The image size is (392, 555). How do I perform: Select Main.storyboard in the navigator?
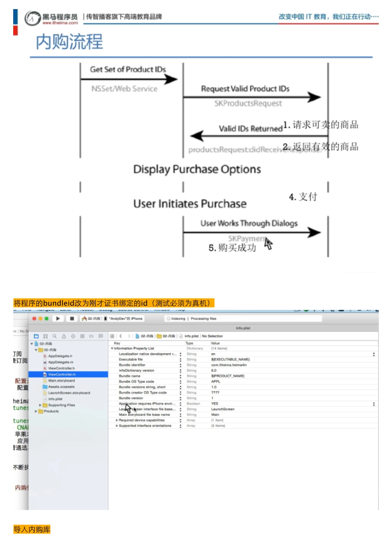[61, 381]
